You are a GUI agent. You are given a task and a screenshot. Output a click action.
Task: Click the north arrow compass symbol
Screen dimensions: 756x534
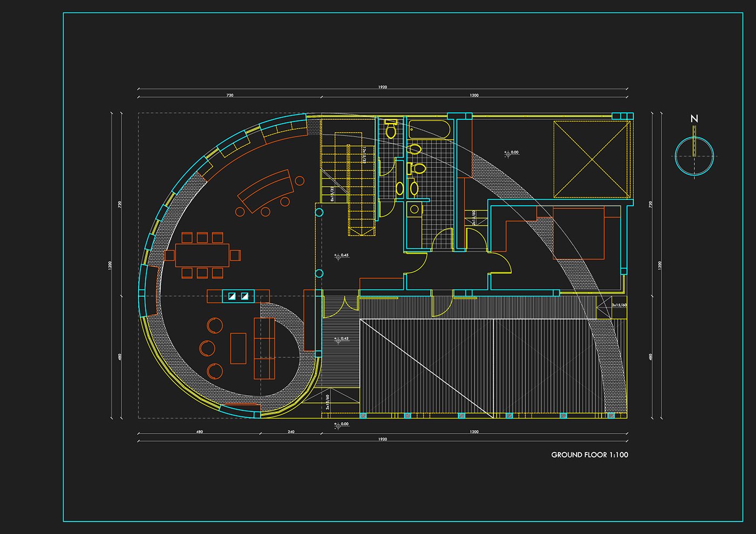click(x=694, y=156)
